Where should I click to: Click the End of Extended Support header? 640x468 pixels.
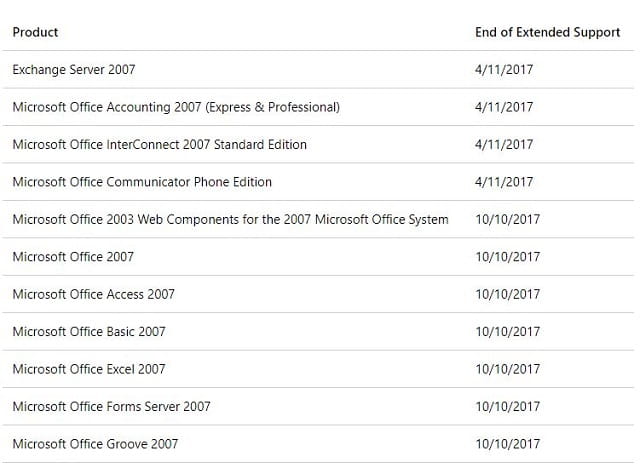pyautogui.click(x=547, y=32)
